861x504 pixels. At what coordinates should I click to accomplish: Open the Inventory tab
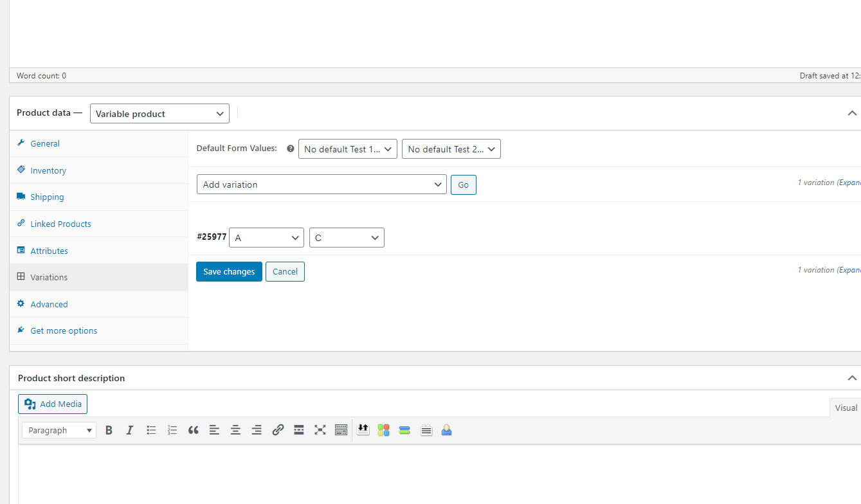click(48, 170)
